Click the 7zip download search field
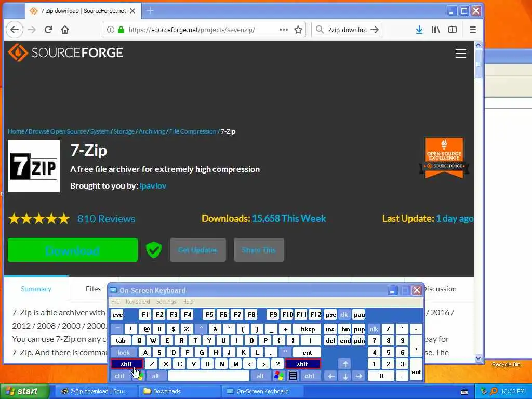Viewport: 532px width, 399px height. tap(347, 30)
